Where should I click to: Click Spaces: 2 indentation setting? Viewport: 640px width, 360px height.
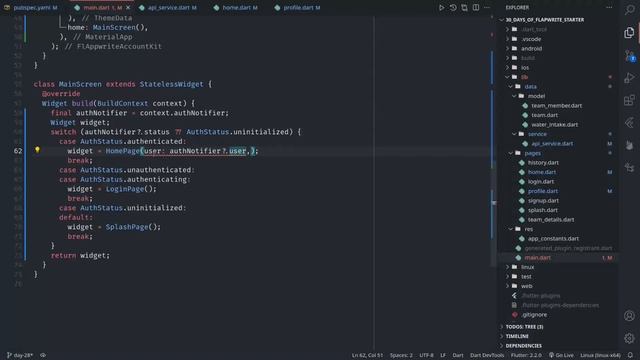click(401, 355)
